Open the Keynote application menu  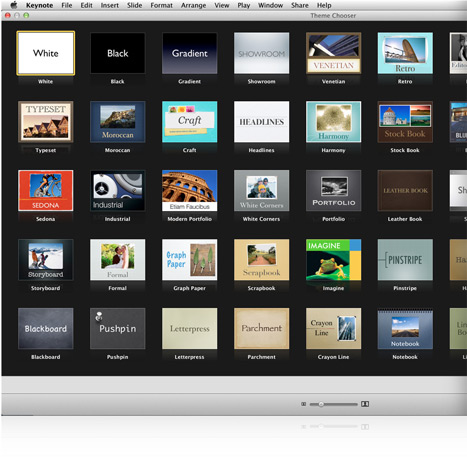[x=39, y=5]
